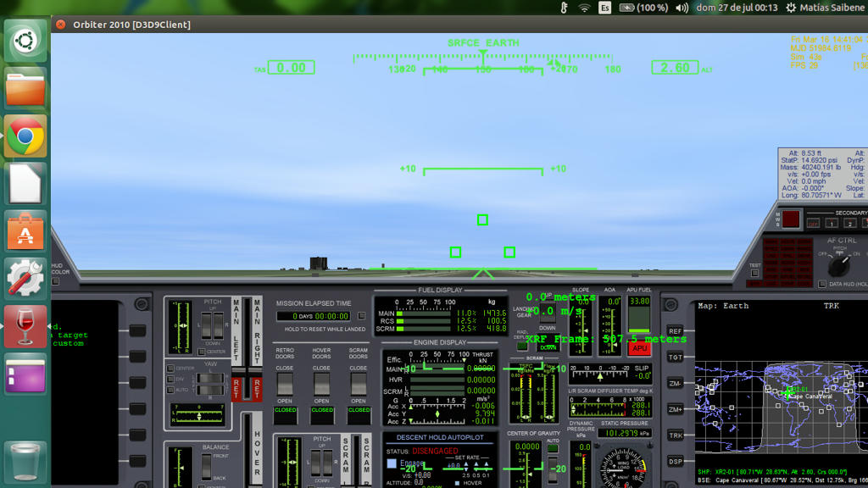Click the warning panel TEST button
Viewport: 868px width, 488px height.
754,273
